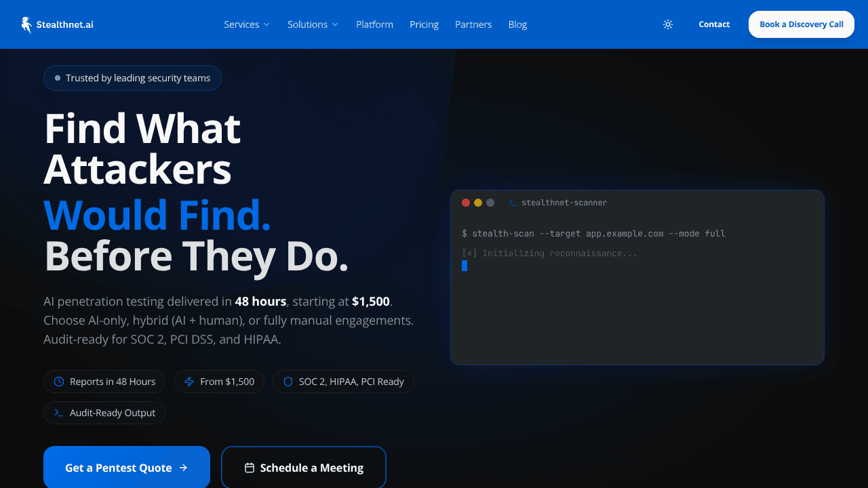
Task: Click the Services chevron arrow
Action: tap(267, 24)
